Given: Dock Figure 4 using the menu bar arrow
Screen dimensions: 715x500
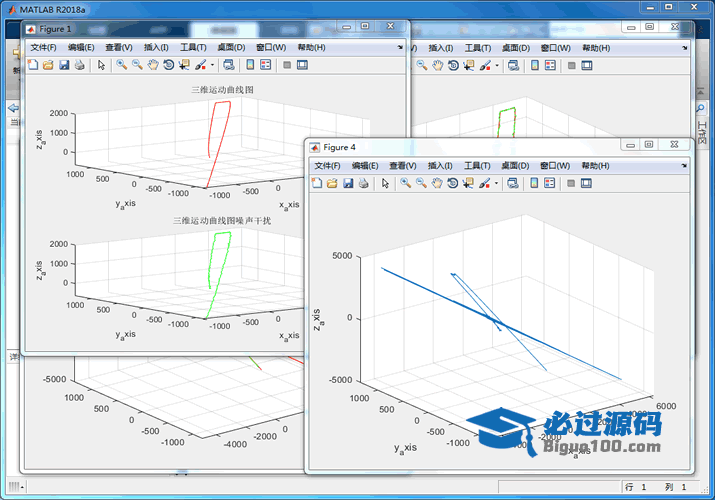Looking at the screenshot, I should coord(683,165).
